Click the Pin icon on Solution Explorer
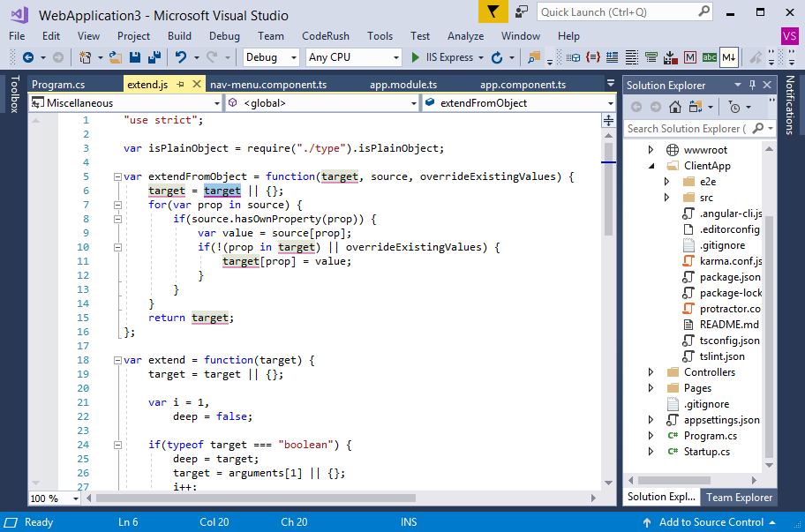 [752, 85]
